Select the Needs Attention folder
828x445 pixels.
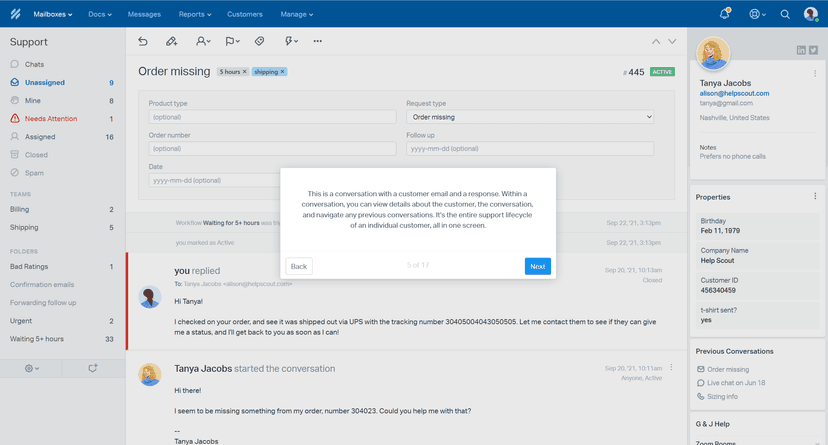51,118
